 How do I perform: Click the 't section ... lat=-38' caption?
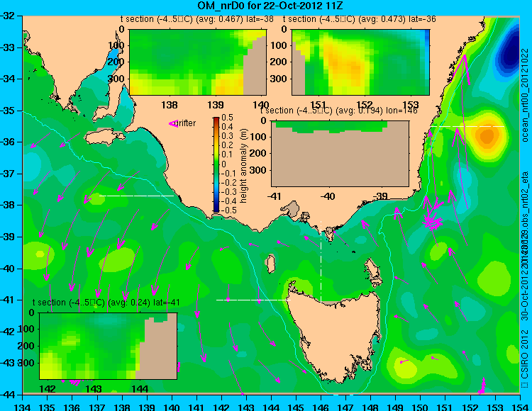[196, 19]
